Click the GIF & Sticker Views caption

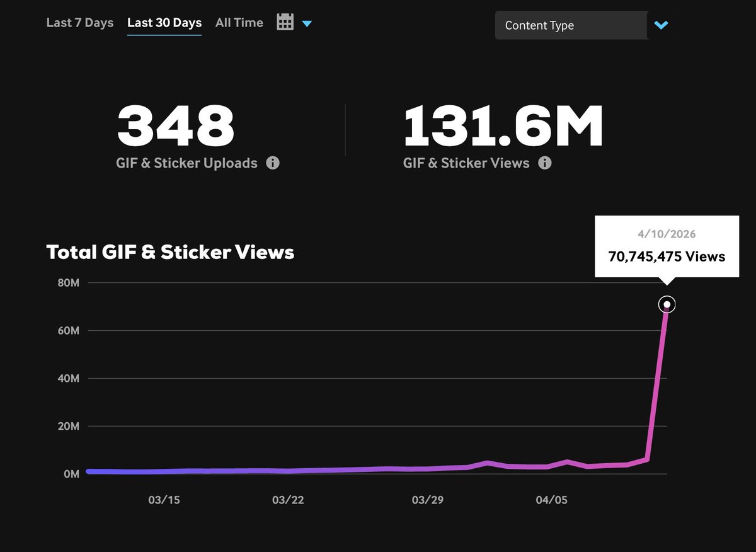[x=466, y=163]
